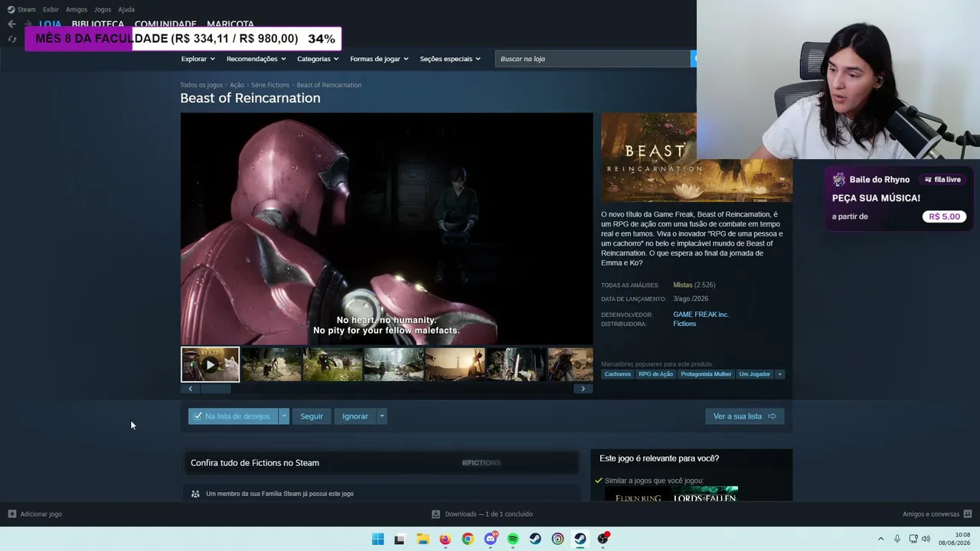Go to the Todos os jogos breadcrumb
The width and height of the screenshot is (980, 551).
(x=201, y=85)
